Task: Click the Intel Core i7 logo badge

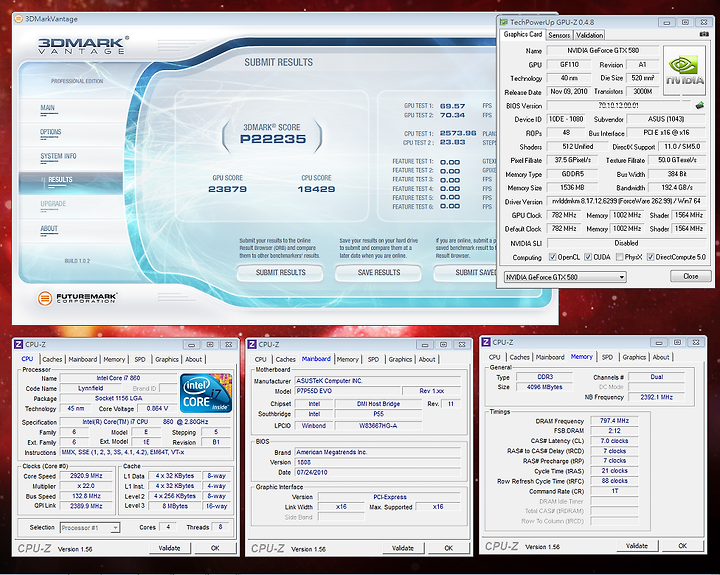Action: pyautogui.click(x=206, y=393)
